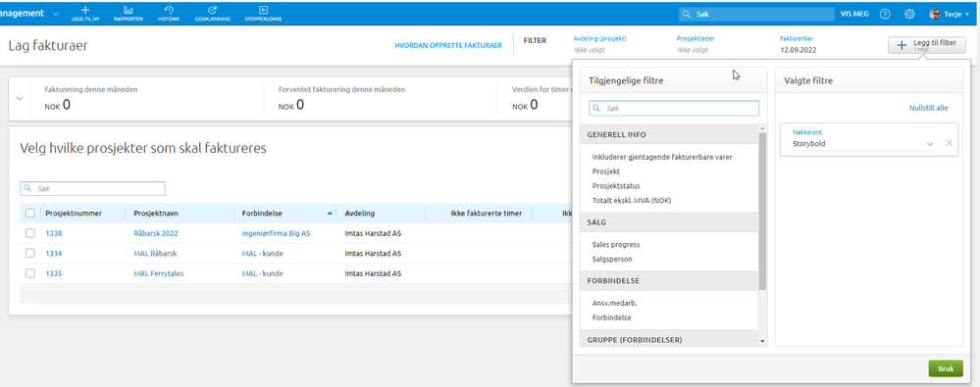
Task: Sort by Avdeling column header
Action: (359, 214)
